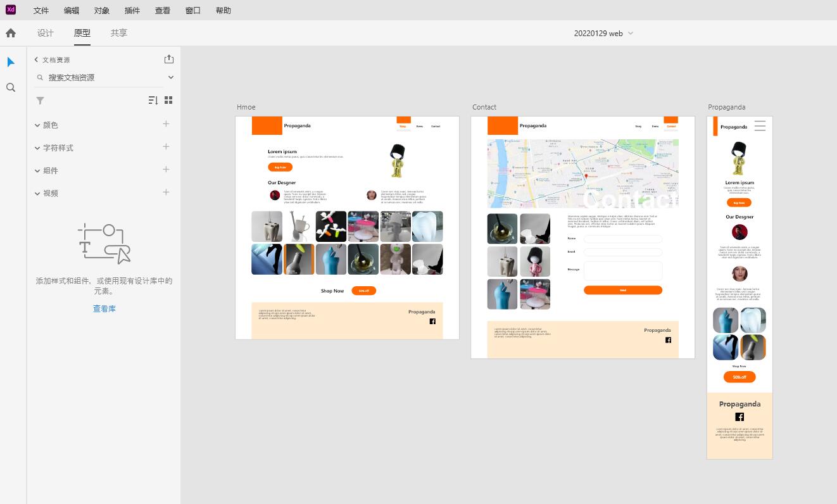Add a component with plus icon

pos(166,170)
